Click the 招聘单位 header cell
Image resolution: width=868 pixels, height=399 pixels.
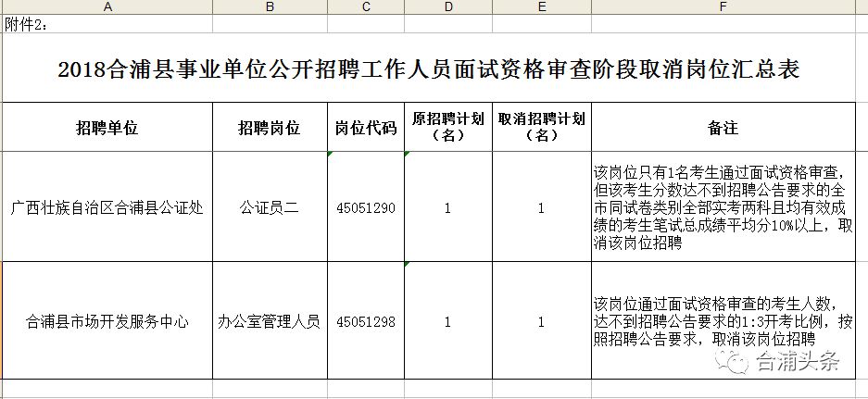(107, 127)
